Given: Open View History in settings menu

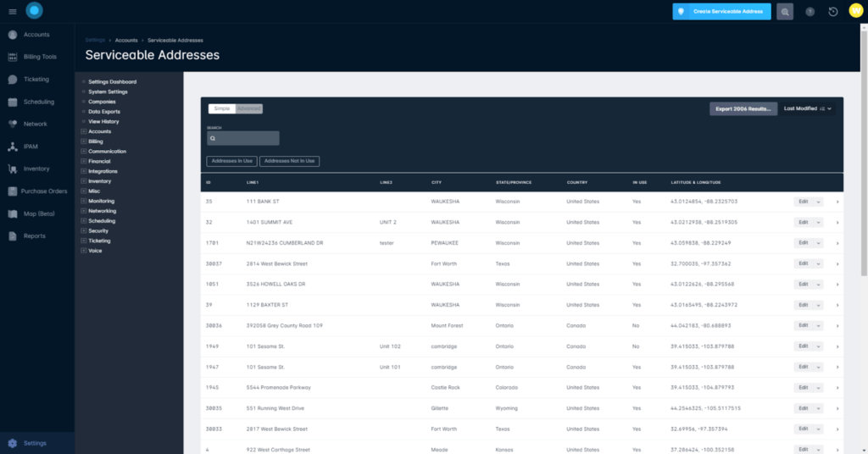Looking at the screenshot, I should [103, 122].
